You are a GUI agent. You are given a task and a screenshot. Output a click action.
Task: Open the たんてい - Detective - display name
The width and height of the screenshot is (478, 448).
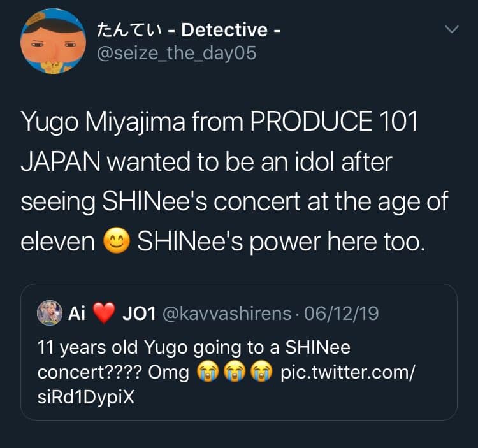coord(189,29)
